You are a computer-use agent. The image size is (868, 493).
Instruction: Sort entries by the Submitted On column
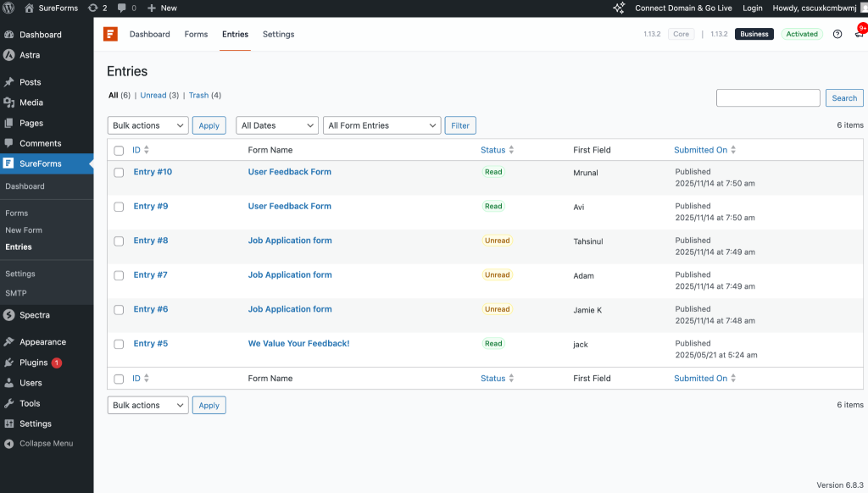(x=700, y=150)
